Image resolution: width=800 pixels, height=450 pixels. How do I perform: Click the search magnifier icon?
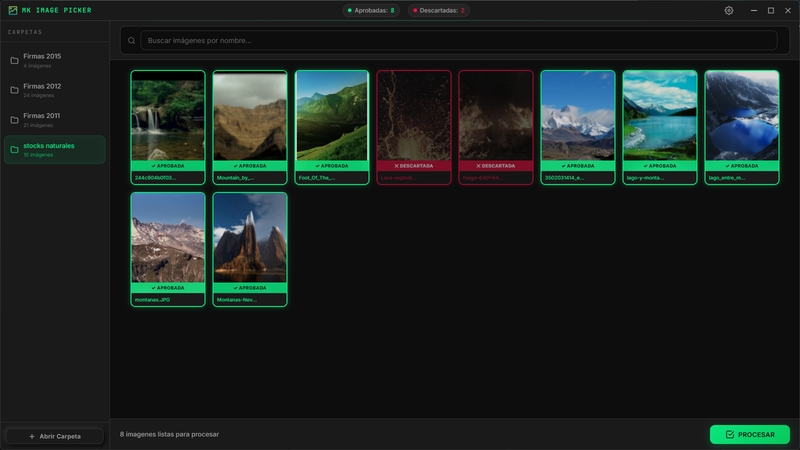coord(132,40)
